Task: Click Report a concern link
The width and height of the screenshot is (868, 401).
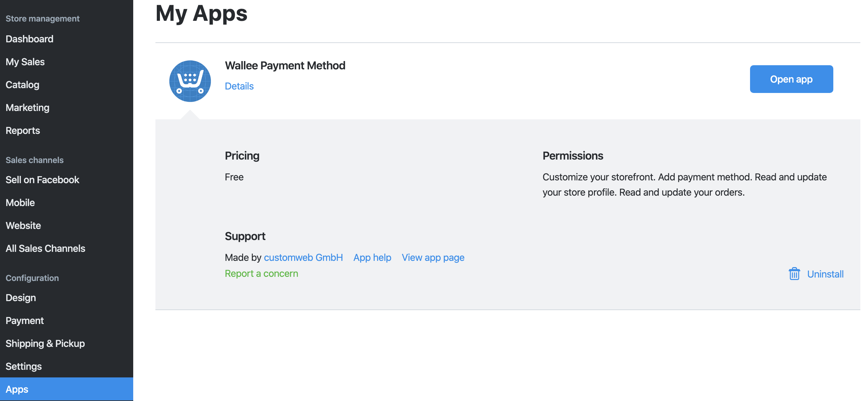Action: (x=261, y=273)
